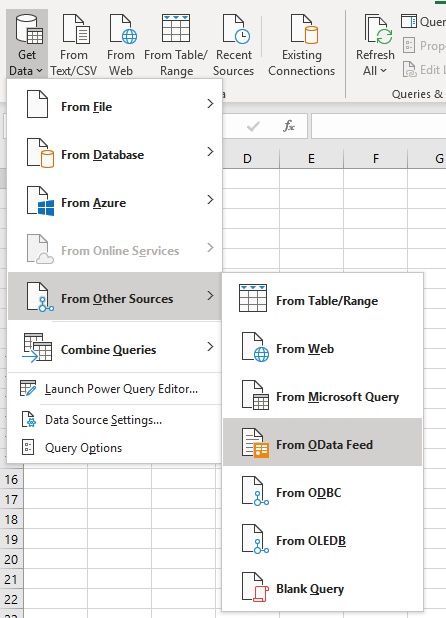The height and width of the screenshot is (618, 446).
Task: Click the formula bar Enter checkmark
Action: click(x=253, y=127)
